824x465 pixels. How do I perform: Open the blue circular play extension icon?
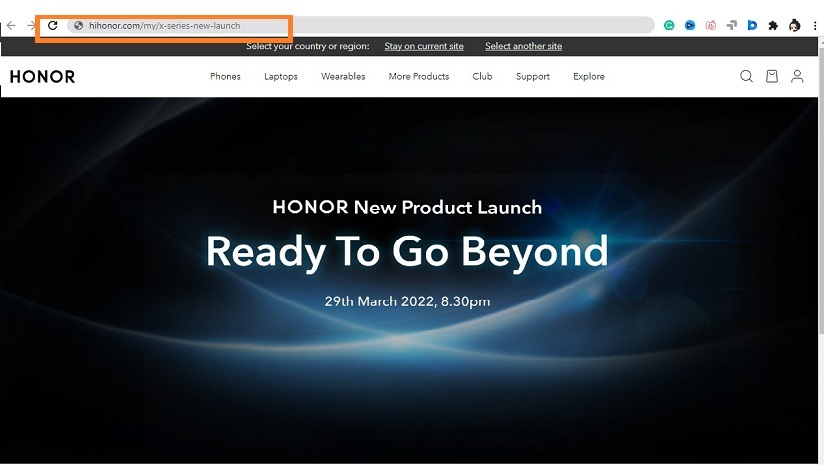(x=690, y=25)
